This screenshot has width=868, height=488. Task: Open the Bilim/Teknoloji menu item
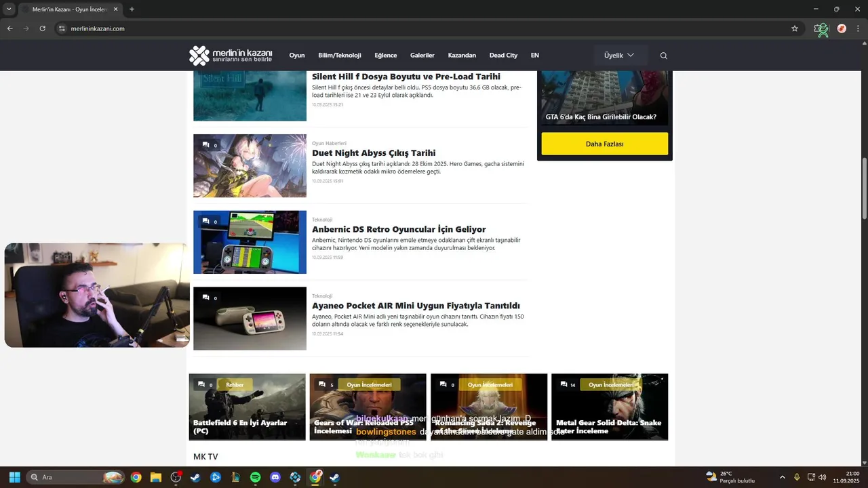coord(340,56)
